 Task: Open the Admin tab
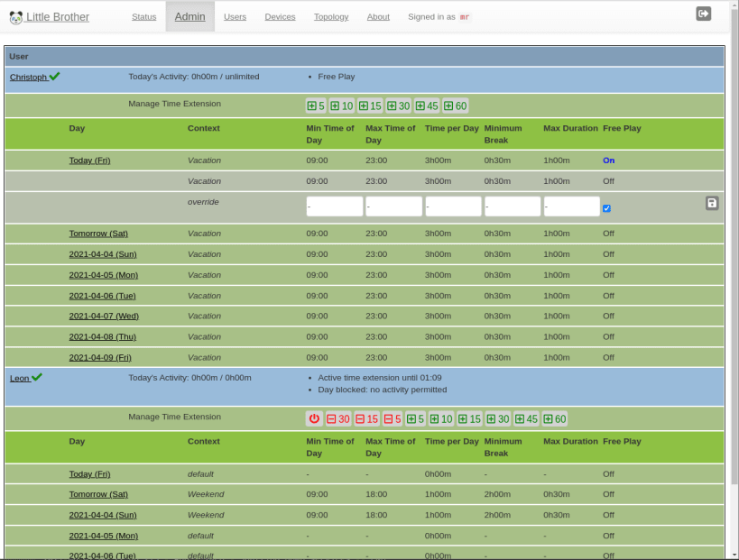pyautogui.click(x=189, y=17)
